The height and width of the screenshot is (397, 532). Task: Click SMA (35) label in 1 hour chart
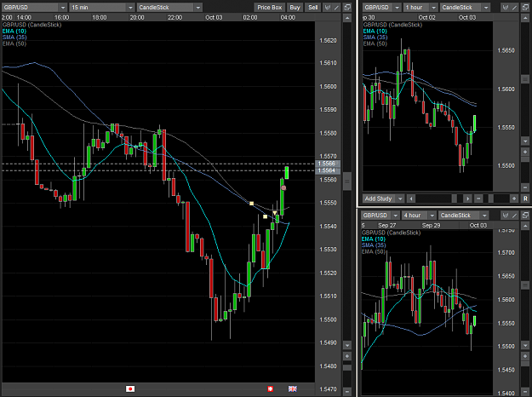pyautogui.click(x=375, y=37)
